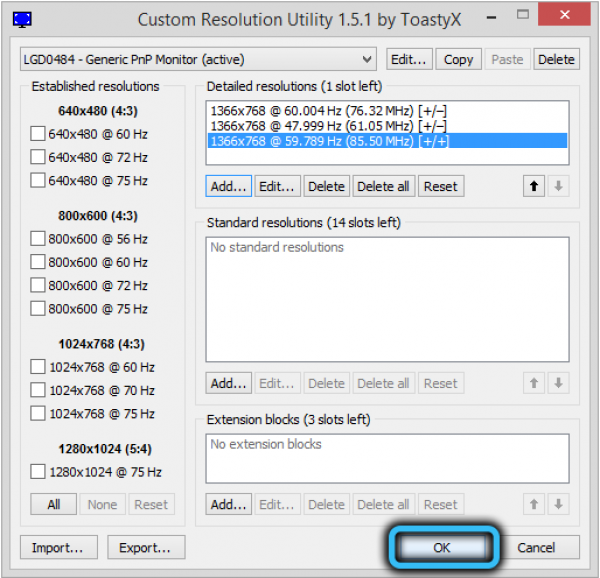This screenshot has width=600, height=578.
Task: Add a new detailed resolution
Action: point(228,186)
